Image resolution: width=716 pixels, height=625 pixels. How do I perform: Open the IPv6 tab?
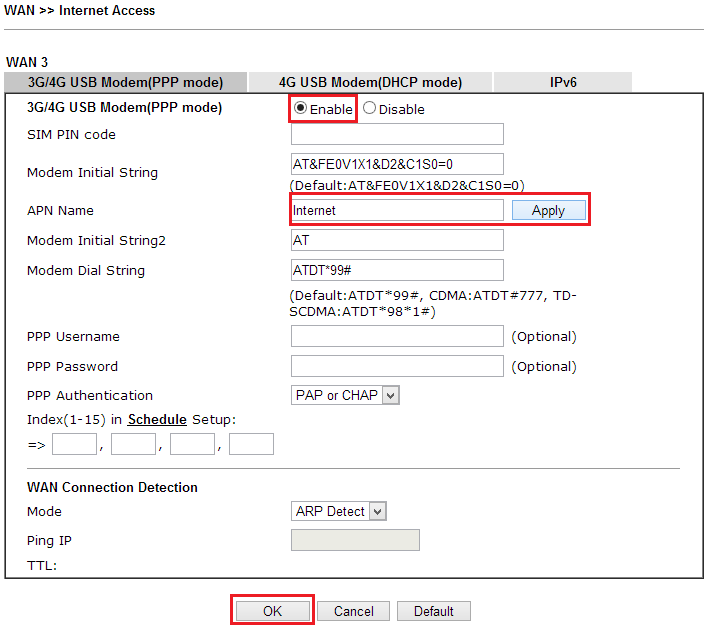click(x=562, y=82)
